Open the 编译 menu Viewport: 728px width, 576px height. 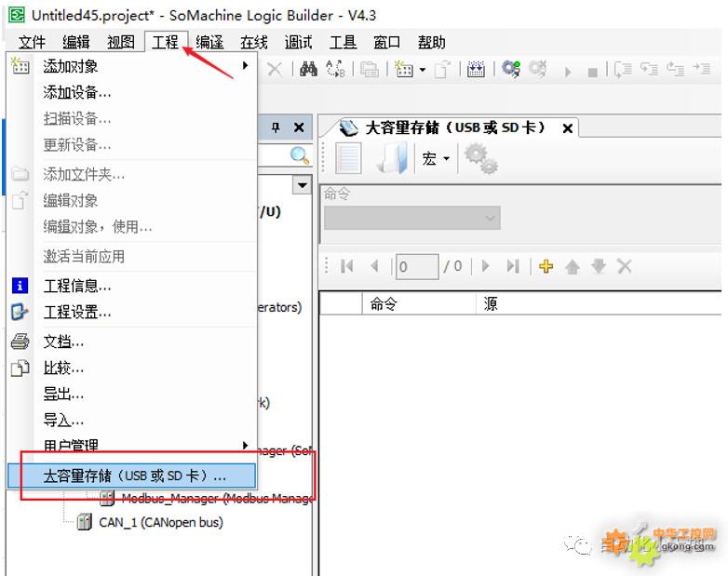click(209, 42)
